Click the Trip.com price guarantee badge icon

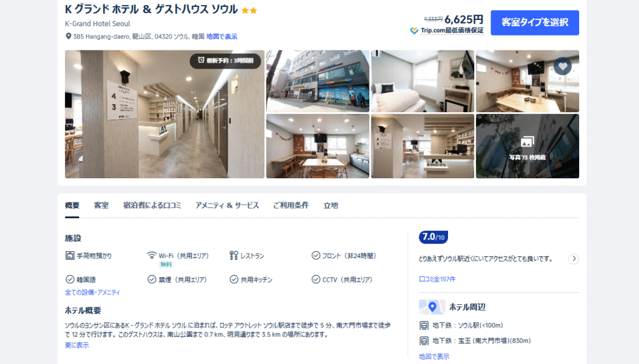pos(414,31)
